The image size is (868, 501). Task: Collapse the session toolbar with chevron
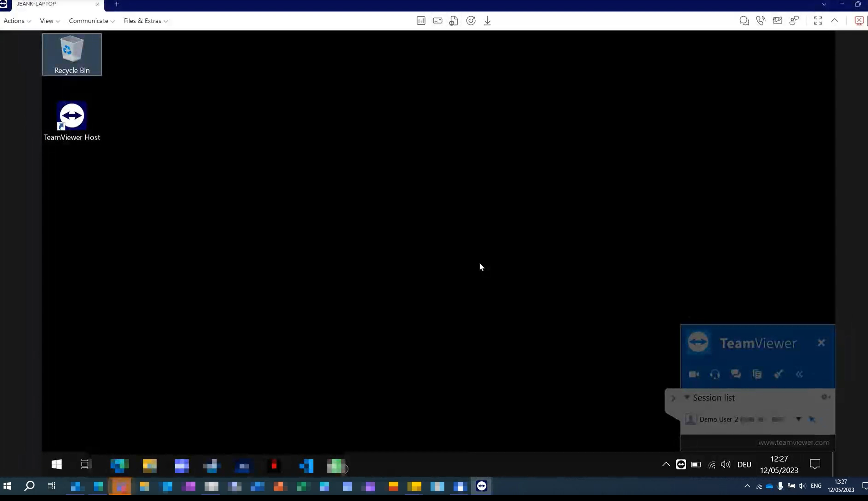pyautogui.click(x=834, y=21)
